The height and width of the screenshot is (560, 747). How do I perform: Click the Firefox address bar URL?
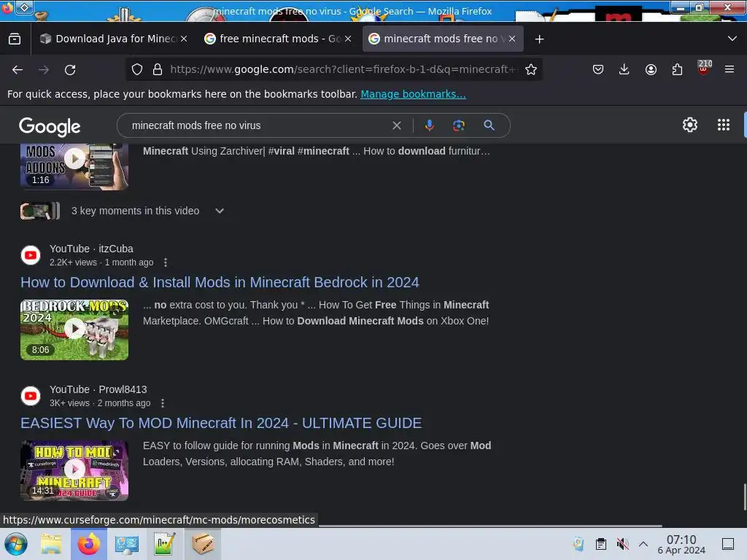point(343,69)
